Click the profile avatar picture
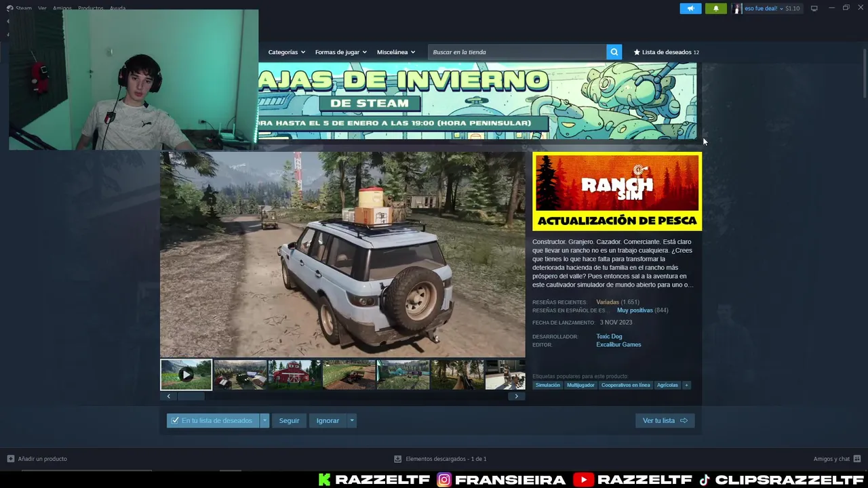 [x=737, y=8]
